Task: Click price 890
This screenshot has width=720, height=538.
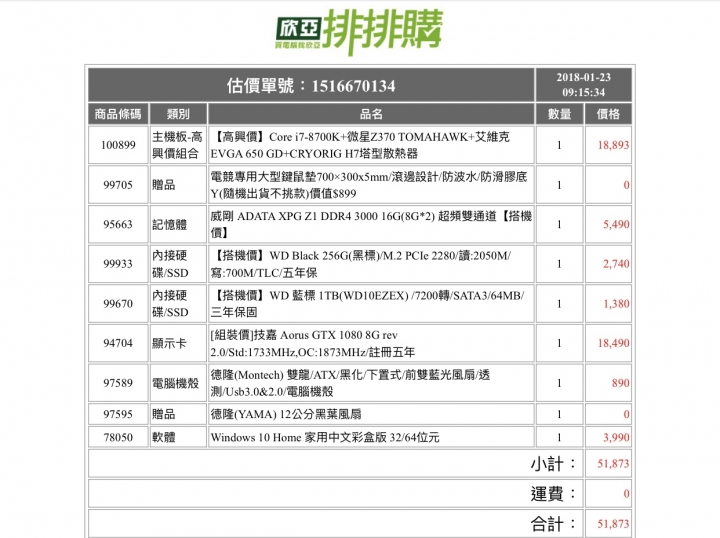Action: pos(620,383)
